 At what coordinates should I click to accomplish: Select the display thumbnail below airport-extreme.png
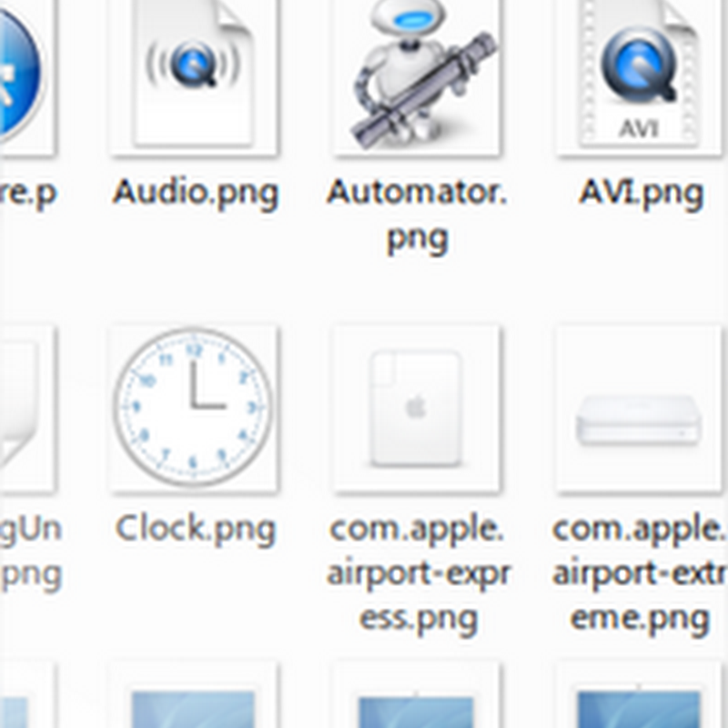click(x=639, y=696)
